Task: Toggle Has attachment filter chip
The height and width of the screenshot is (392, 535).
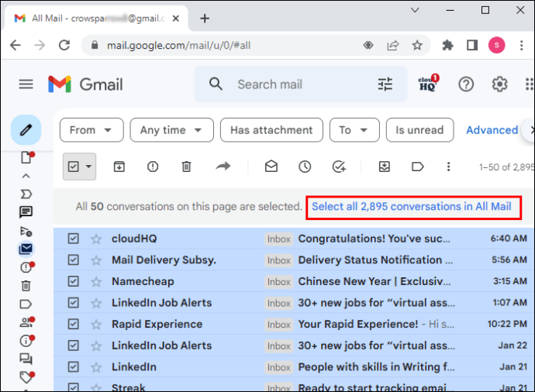Action: point(271,130)
